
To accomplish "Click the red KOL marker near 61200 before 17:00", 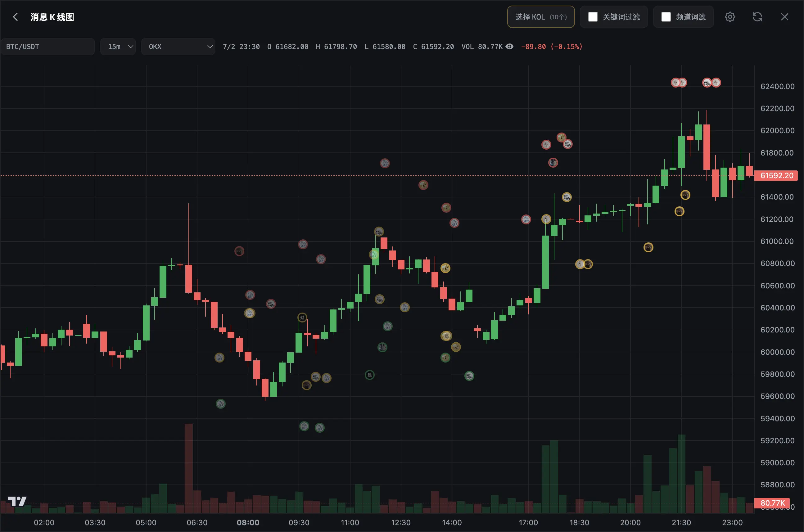I will coord(526,219).
